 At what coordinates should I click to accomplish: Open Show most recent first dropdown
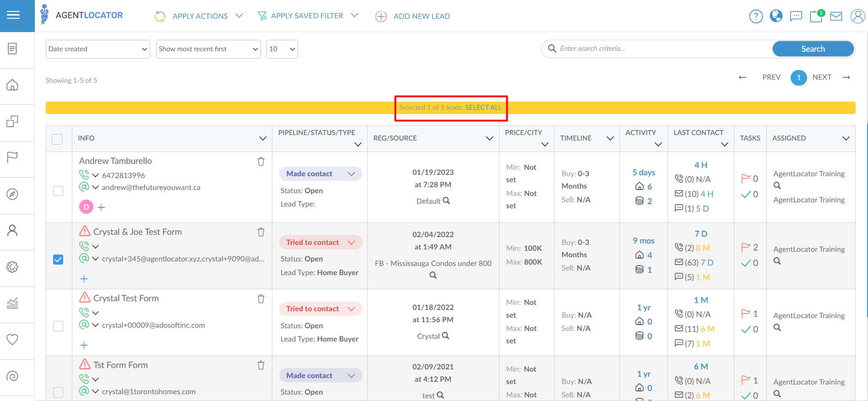[x=208, y=49]
